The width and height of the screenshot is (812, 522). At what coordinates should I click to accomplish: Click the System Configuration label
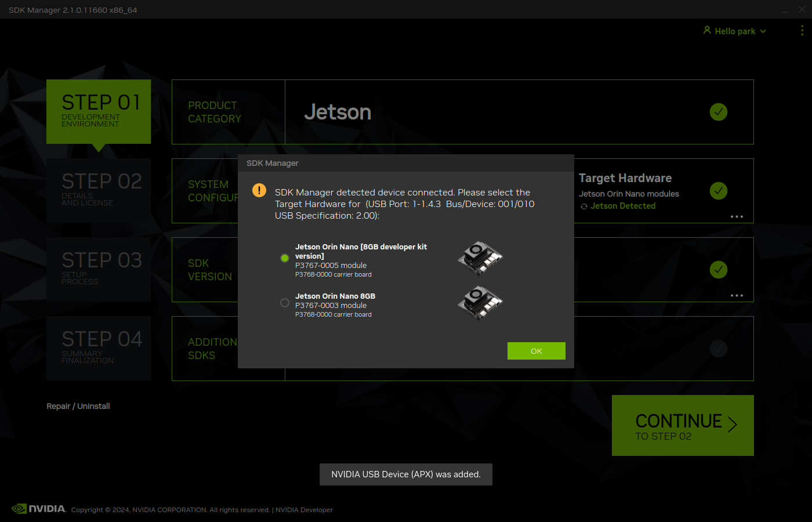[x=213, y=191]
